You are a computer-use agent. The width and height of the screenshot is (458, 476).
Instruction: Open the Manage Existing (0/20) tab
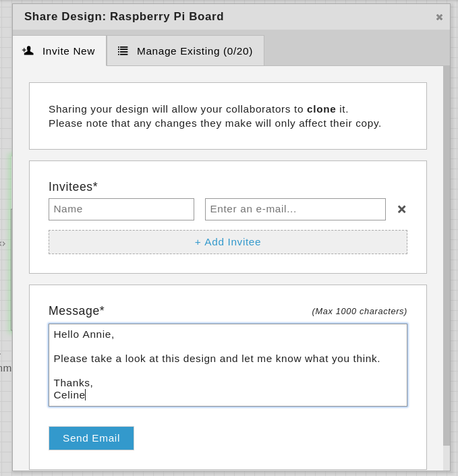tap(185, 51)
